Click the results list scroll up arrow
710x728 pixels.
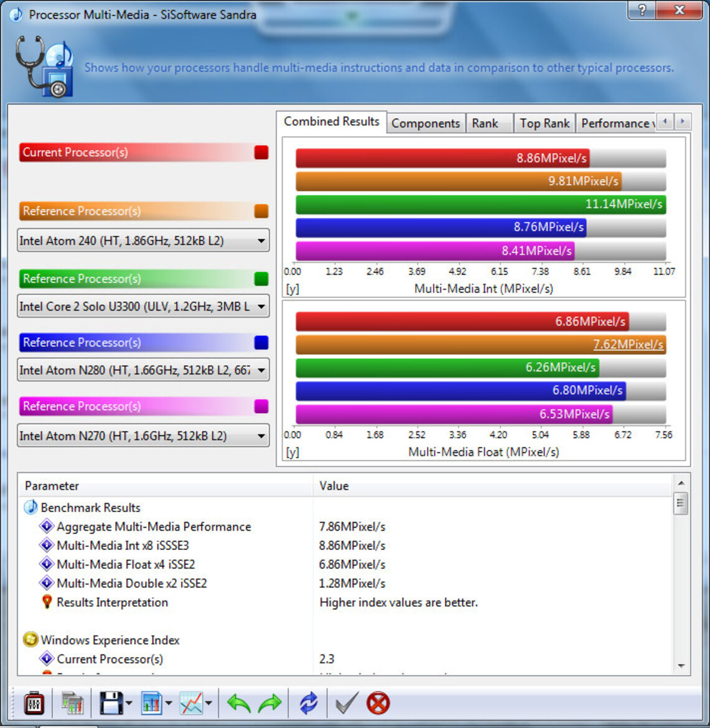coord(681,483)
